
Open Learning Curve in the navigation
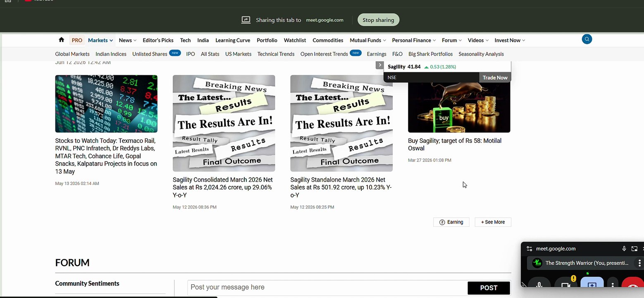(x=233, y=40)
